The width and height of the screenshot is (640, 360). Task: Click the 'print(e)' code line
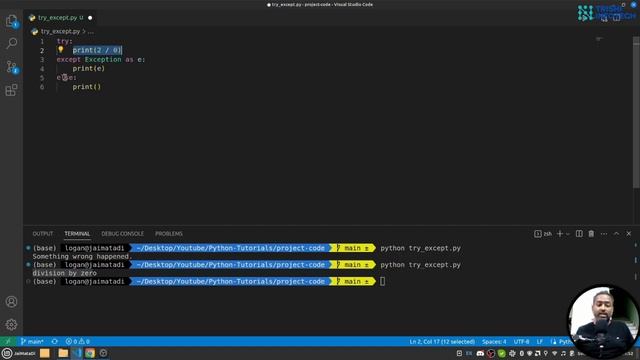click(89, 69)
